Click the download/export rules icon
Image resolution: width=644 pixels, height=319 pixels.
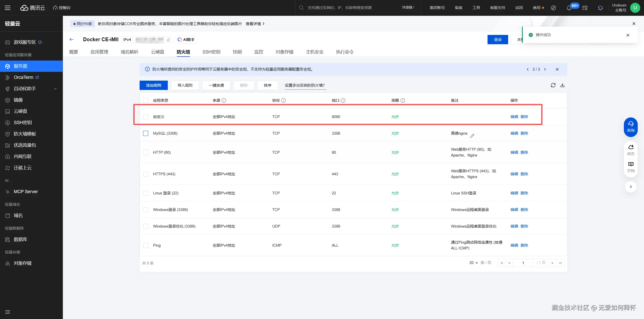coord(562,85)
